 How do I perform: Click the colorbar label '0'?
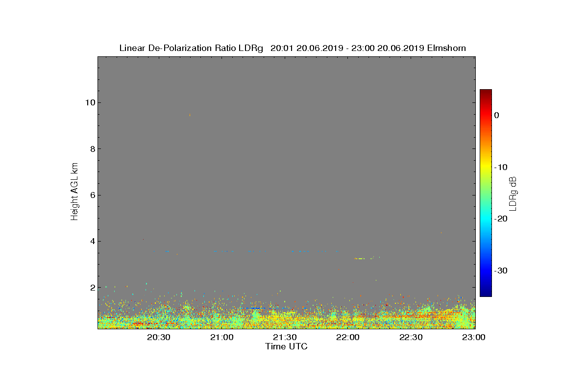[496, 115]
